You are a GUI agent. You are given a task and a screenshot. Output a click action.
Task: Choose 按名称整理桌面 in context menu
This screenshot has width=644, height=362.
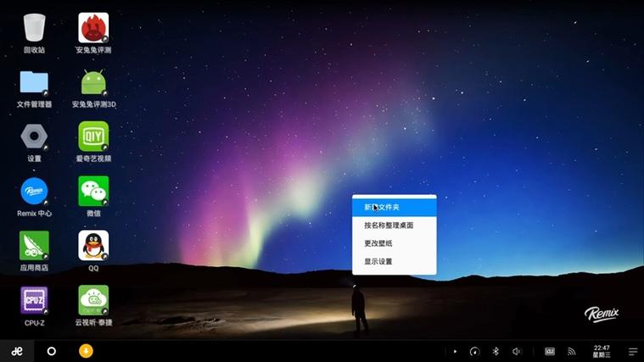coord(395,226)
